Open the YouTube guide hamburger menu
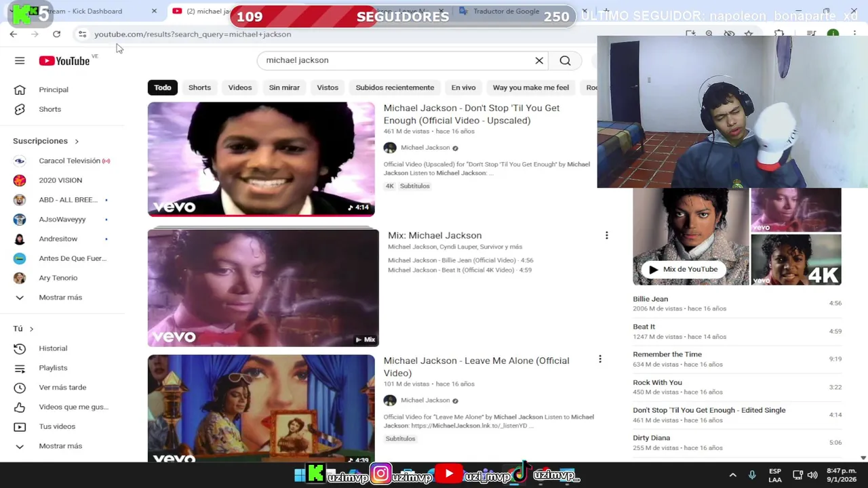This screenshot has height=488, width=868. (x=20, y=60)
